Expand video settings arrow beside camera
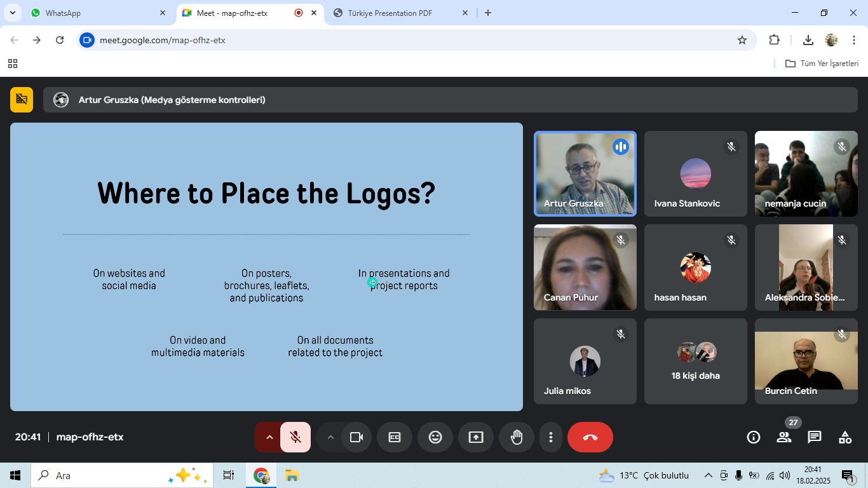 [330, 437]
